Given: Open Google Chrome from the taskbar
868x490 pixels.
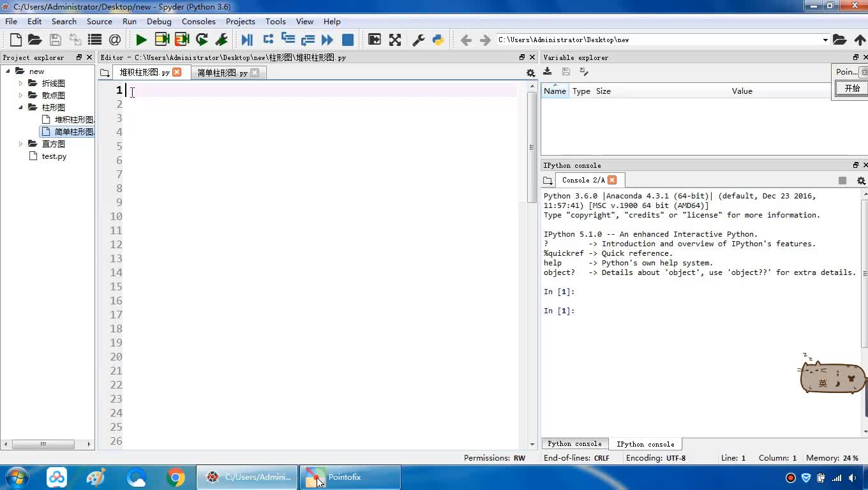Looking at the screenshot, I should point(176,477).
